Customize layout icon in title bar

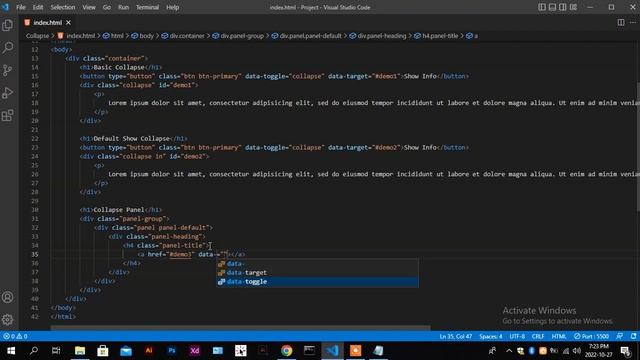(573, 7)
